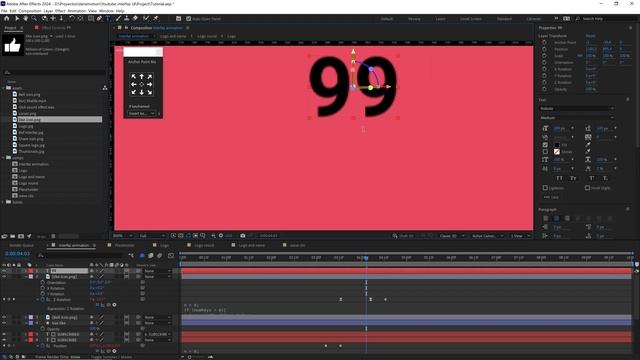The image size is (640, 360).
Task: Toggle Anchor Point stopwatch in Properties
Action: [544, 42]
